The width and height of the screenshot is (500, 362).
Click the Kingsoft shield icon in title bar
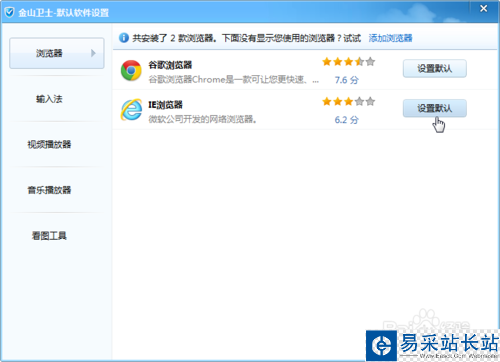tap(10, 13)
